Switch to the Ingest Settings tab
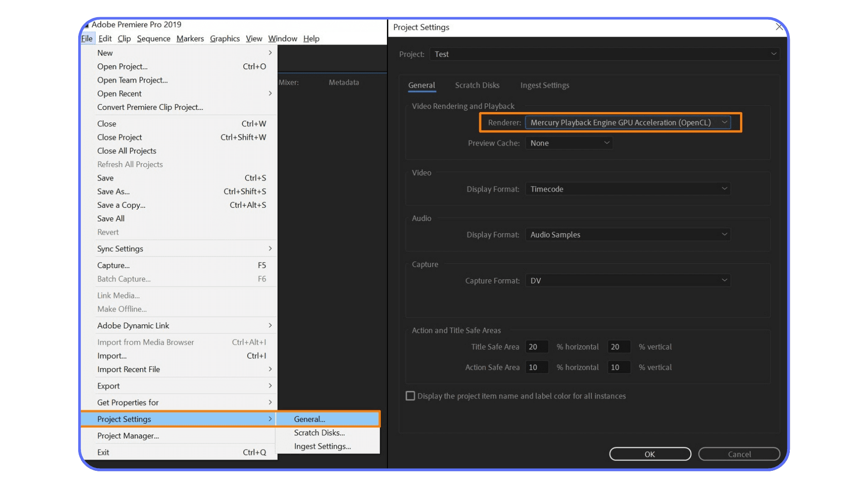This screenshot has width=868, height=488. point(545,85)
